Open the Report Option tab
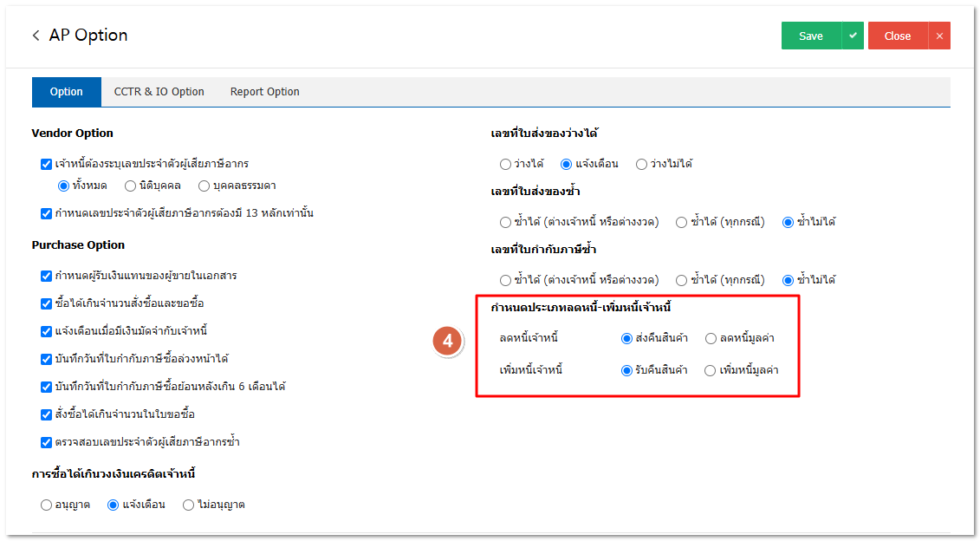 264,92
